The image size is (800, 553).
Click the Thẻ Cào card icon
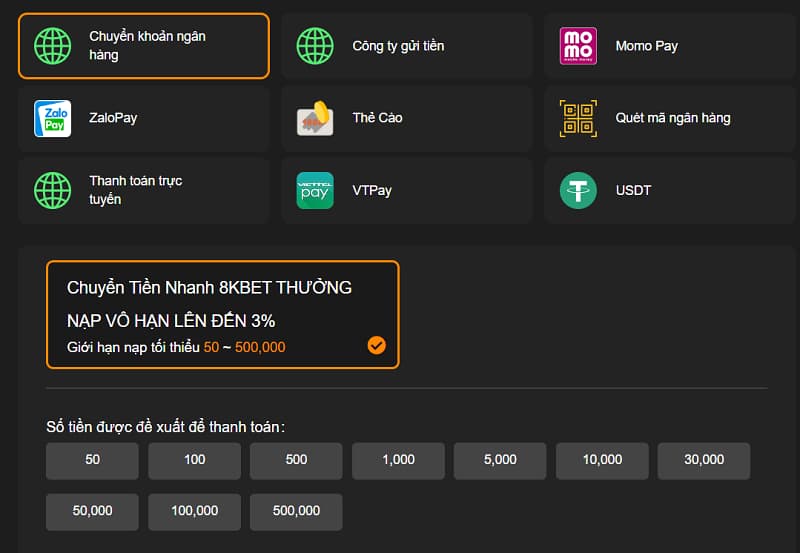[x=315, y=118]
